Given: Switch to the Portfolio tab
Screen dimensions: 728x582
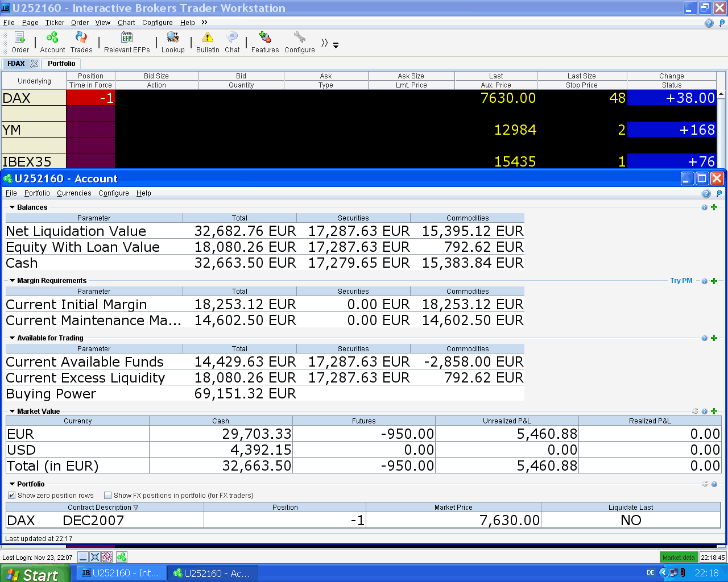Looking at the screenshot, I should tap(61, 64).
